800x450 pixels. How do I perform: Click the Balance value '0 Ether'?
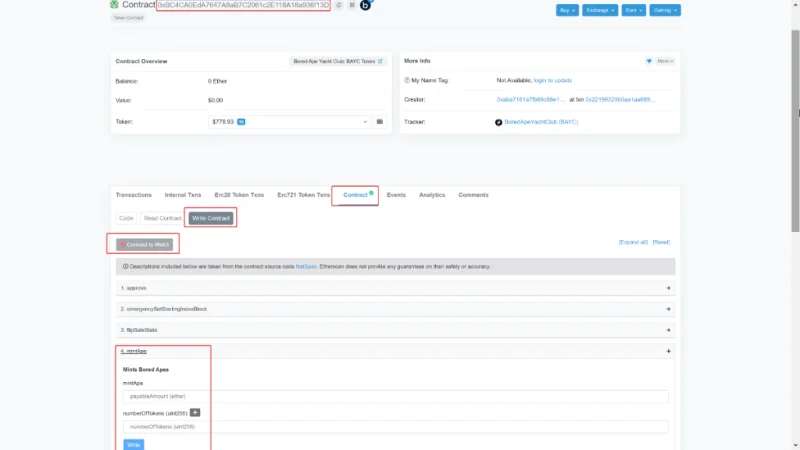(x=217, y=81)
